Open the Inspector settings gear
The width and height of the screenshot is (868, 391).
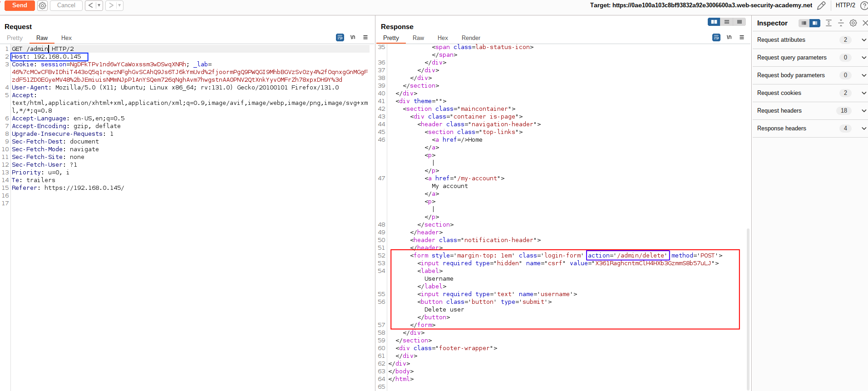[853, 23]
